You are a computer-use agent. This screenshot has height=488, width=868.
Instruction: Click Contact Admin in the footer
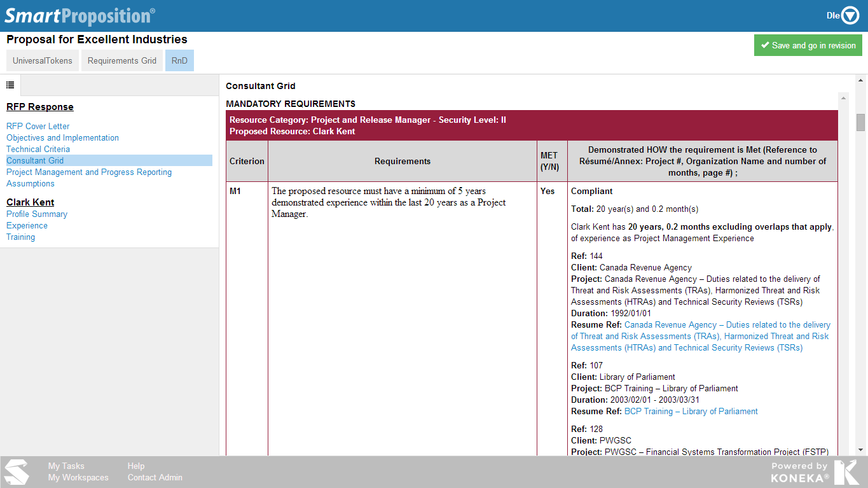pos(155,478)
